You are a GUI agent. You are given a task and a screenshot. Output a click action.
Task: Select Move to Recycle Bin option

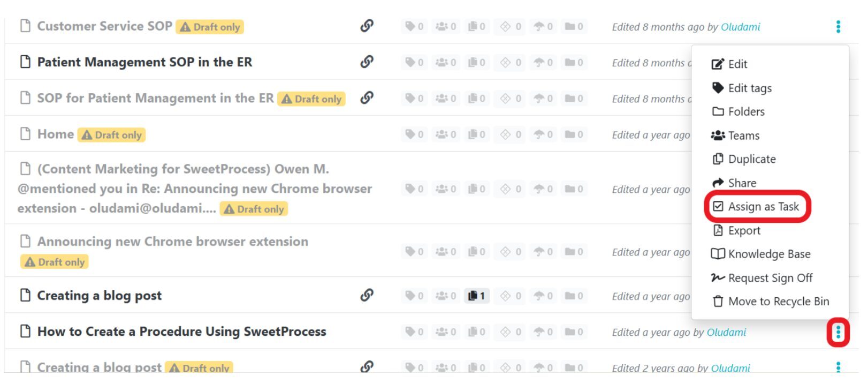tap(778, 302)
